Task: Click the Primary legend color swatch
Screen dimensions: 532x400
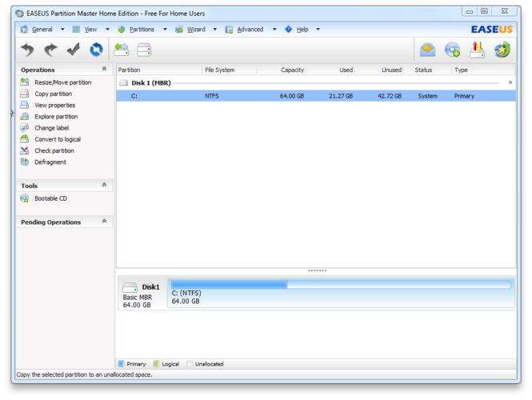Action: click(x=121, y=364)
